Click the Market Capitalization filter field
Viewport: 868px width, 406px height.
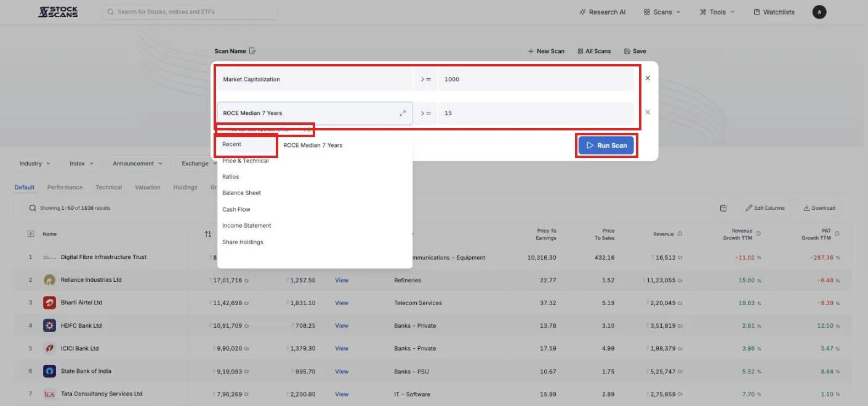pos(315,79)
